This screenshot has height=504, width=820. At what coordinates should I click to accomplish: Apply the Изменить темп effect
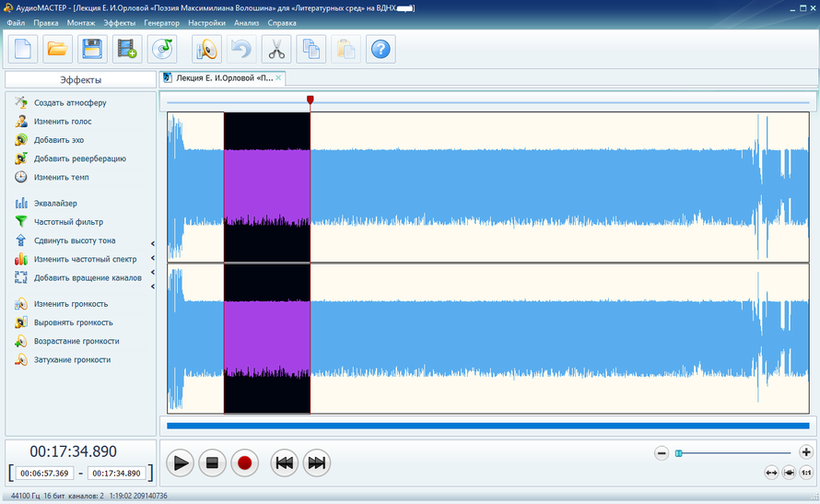click(x=61, y=177)
